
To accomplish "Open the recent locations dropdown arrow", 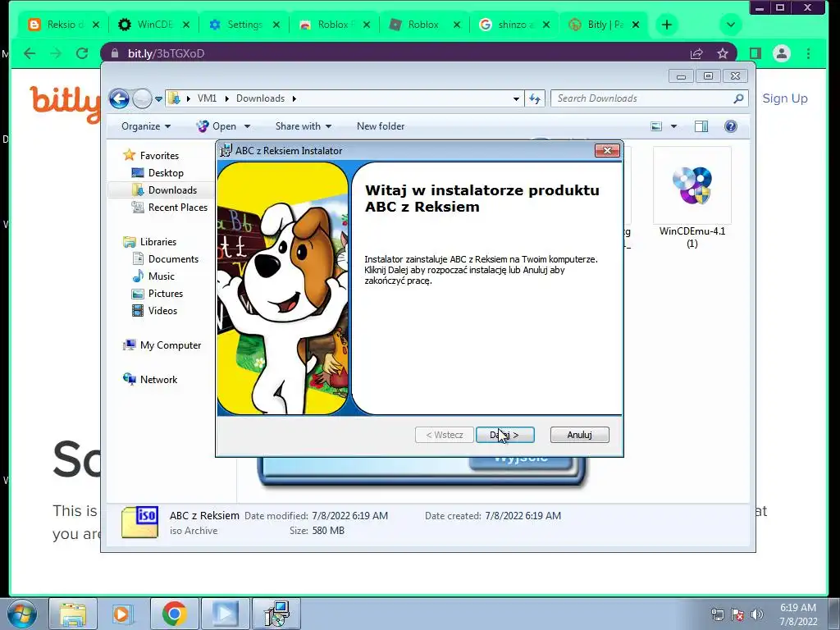I will coord(158,98).
